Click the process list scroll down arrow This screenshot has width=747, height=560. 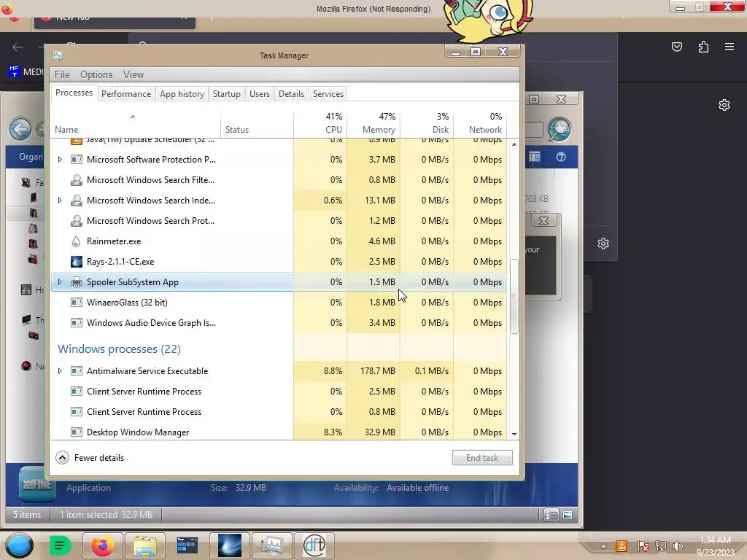point(514,434)
